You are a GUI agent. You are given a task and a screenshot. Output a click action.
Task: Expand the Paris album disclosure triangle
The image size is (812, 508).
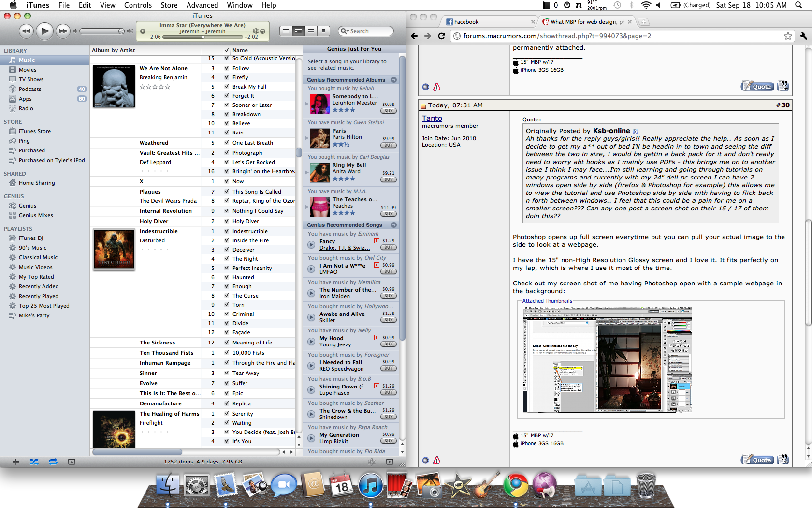pyautogui.click(x=306, y=138)
